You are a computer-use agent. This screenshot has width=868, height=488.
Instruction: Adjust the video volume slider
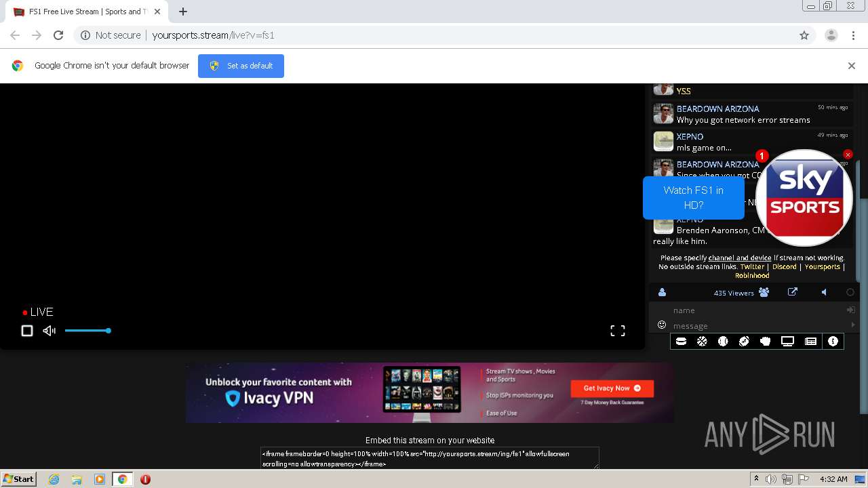point(87,331)
